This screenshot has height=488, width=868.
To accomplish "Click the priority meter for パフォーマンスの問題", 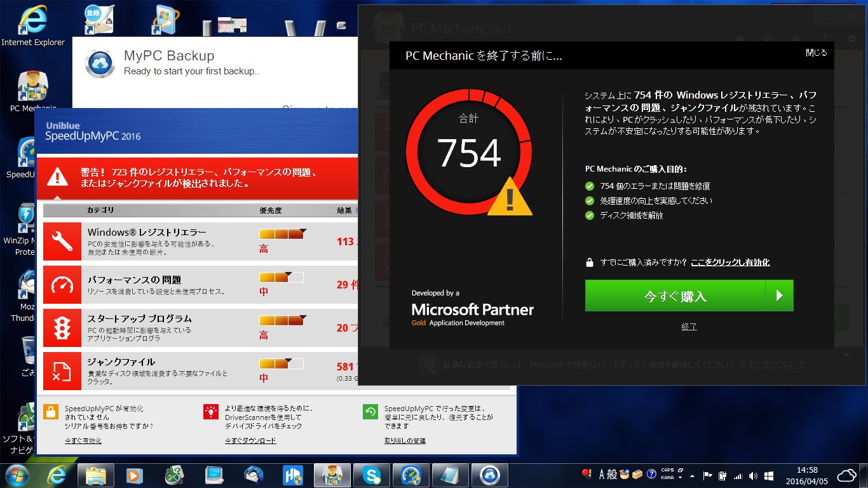I will [281, 277].
